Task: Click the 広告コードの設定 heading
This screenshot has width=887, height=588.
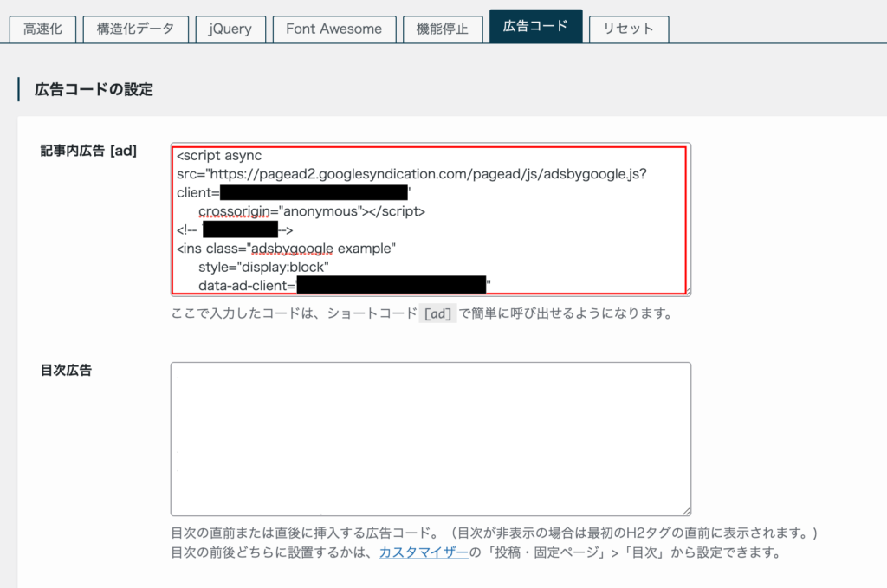Action: [94, 89]
